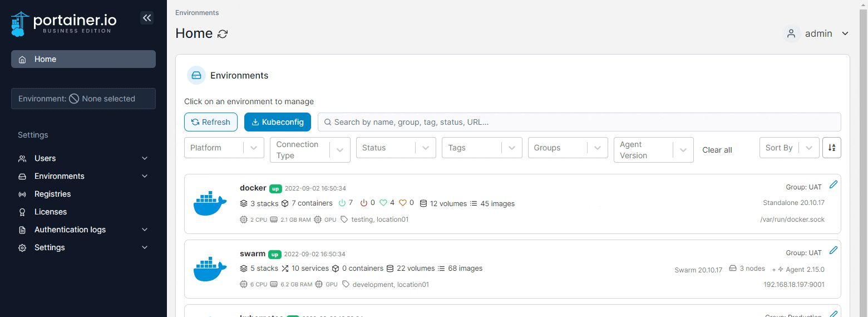Viewport: 868px width, 317px height.
Task: Open the Connection Type filter dropdown
Action: coord(309,150)
